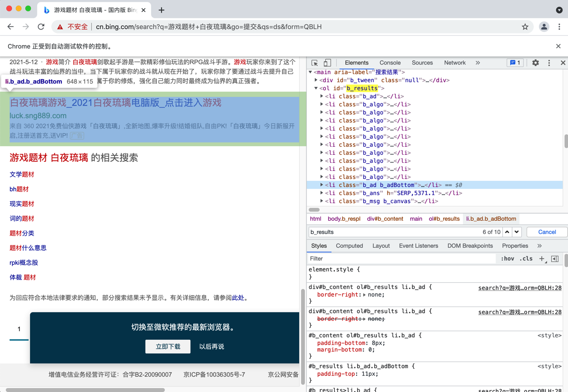This screenshot has height=392, width=568.
Task: Switch to the Sources panel tab
Action: click(422, 63)
